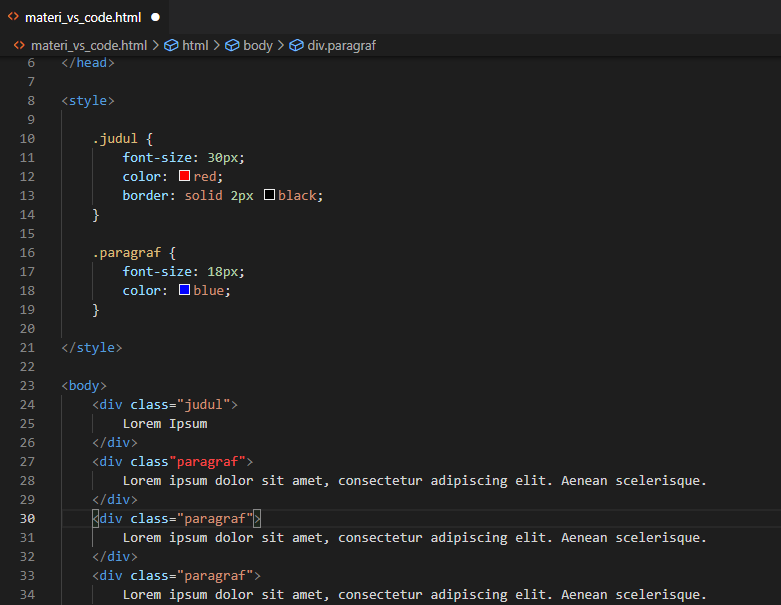Click the black value on line 13
The image size is (781, 605).
pyautogui.click(x=297, y=196)
